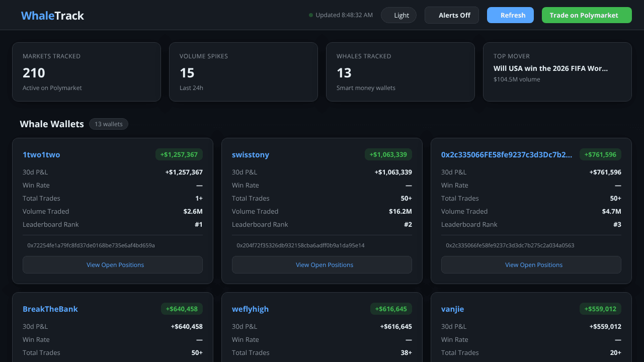Click the $104.5M volume text
The width and height of the screenshot is (644, 362).
pyautogui.click(x=517, y=79)
